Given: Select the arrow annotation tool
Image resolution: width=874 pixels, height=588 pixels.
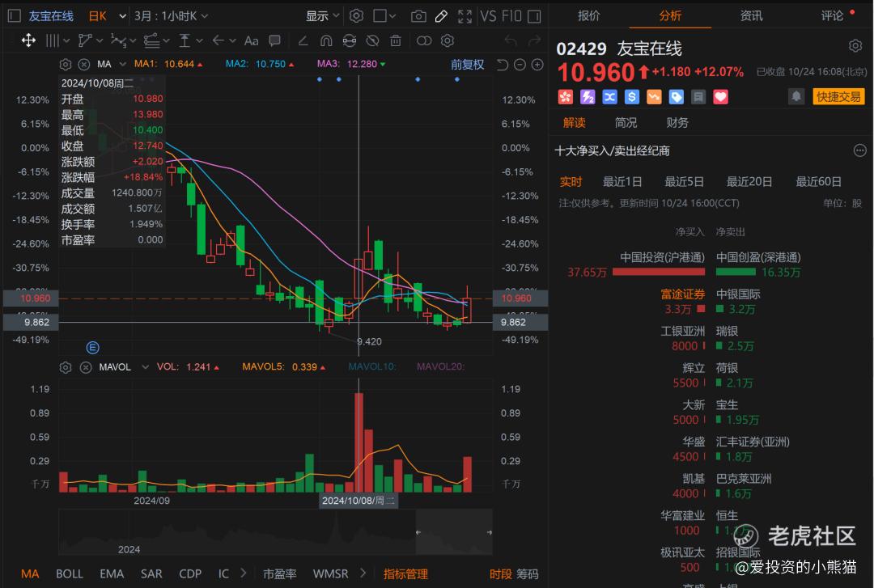Looking at the screenshot, I should tap(218, 40).
